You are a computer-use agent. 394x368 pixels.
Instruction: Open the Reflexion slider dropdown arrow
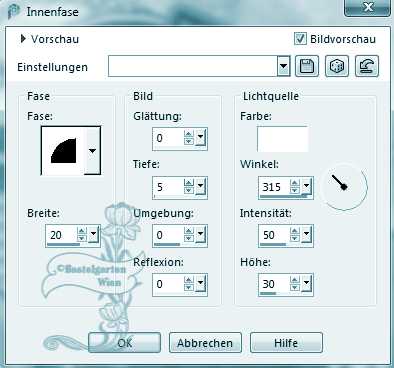[200, 284]
